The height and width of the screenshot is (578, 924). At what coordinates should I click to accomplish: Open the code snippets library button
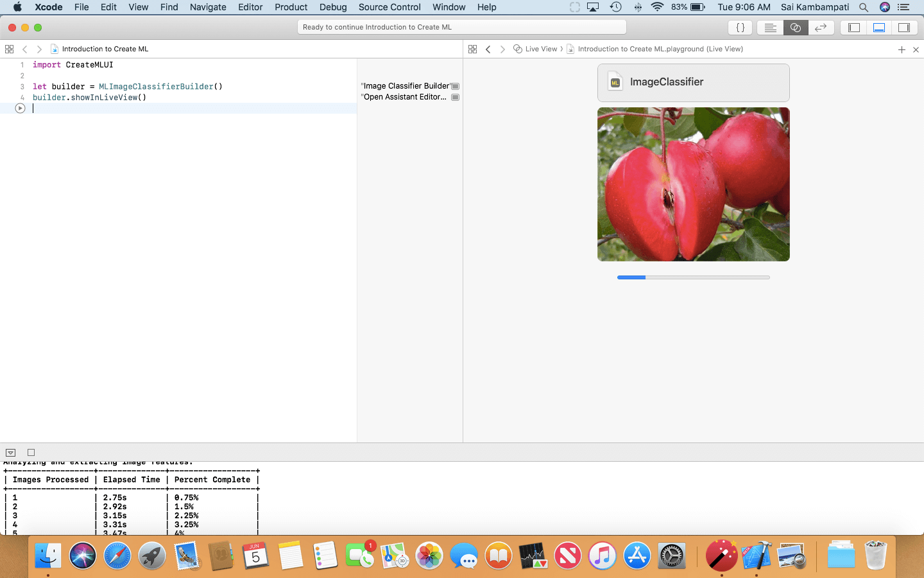coord(740,28)
